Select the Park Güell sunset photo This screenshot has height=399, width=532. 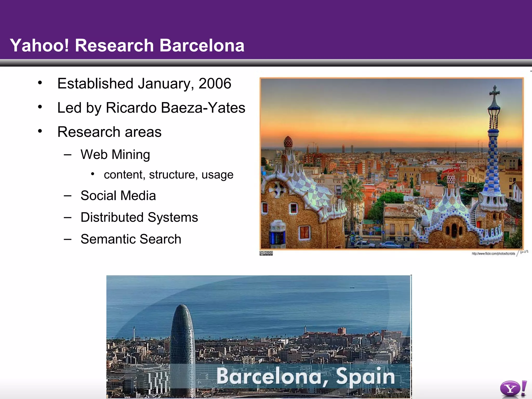point(392,164)
